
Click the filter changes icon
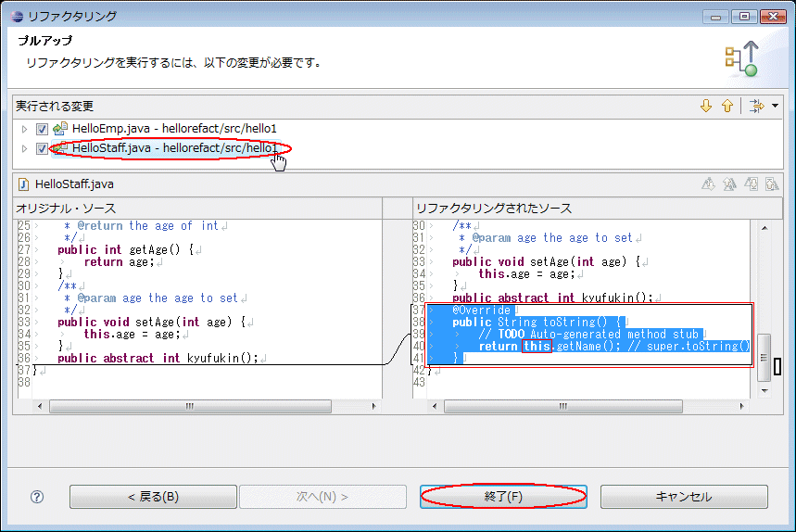tap(756, 106)
